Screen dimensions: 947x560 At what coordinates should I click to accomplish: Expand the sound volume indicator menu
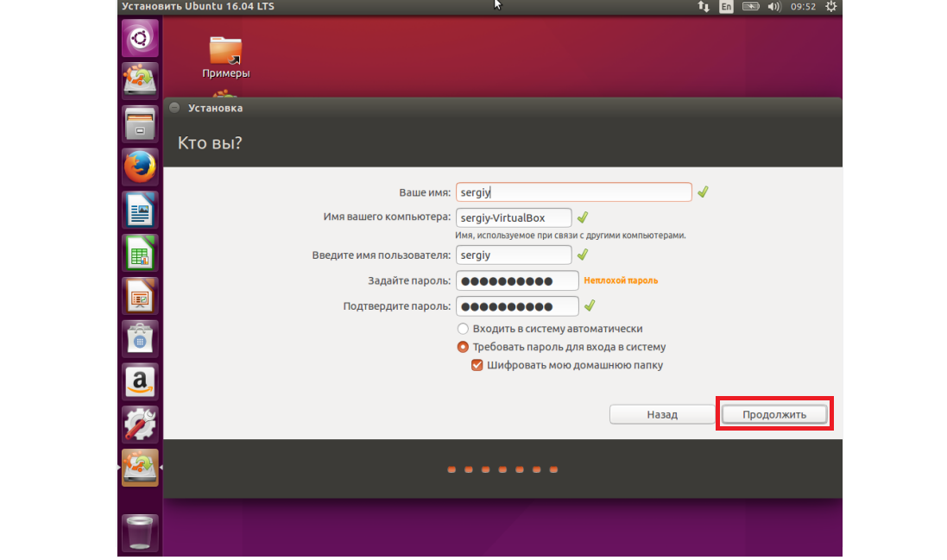773,6
